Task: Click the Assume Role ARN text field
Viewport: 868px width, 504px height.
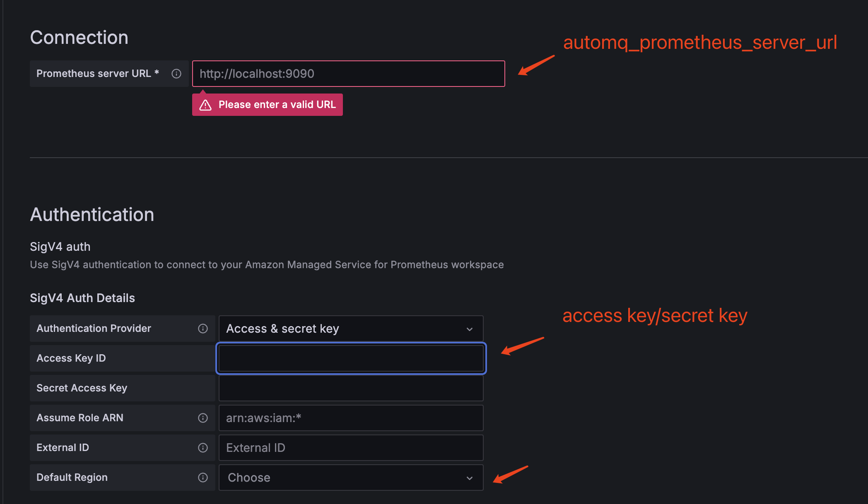Action: click(351, 418)
